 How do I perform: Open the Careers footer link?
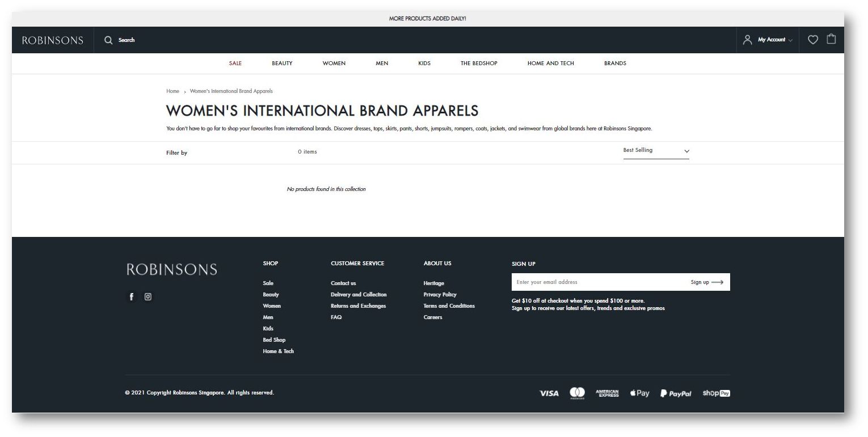(432, 317)
